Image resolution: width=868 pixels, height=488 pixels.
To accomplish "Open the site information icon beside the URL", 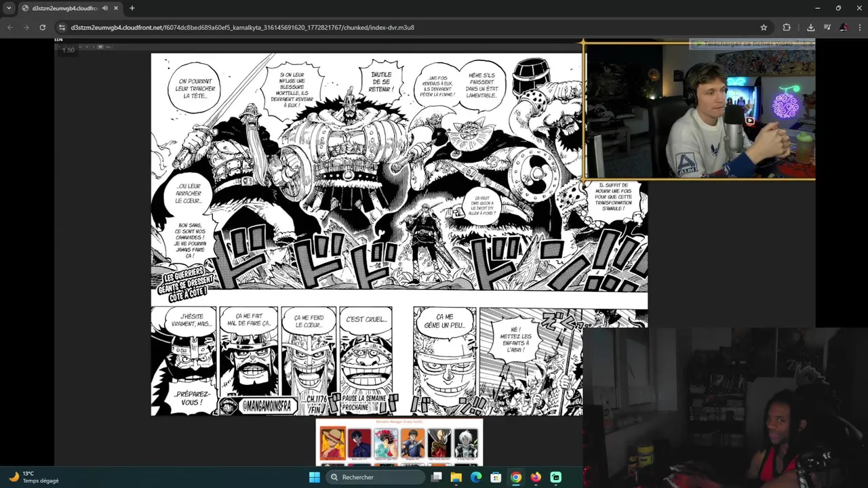I will tap(62, 27).
